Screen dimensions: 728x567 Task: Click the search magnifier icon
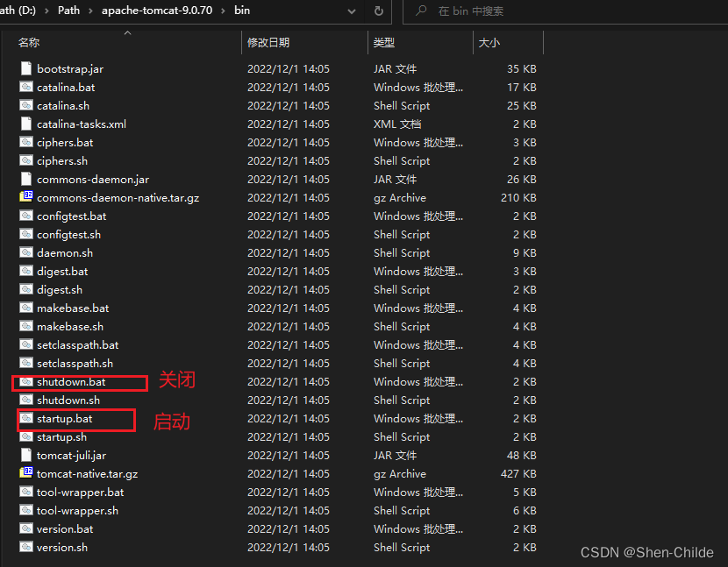(421, 11)
